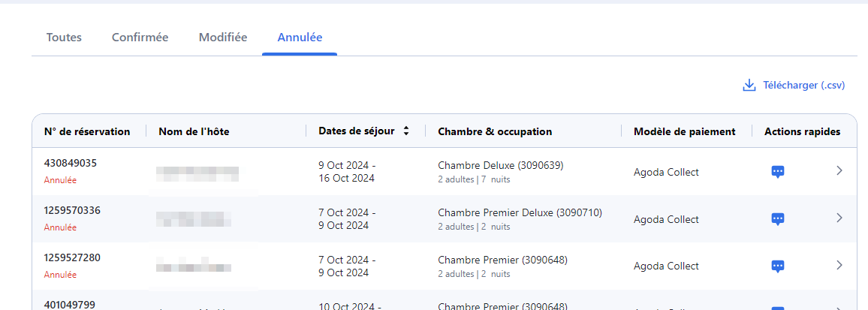
Task: Click chat bubble for reservation 1259527280
Action: [778, 266]
